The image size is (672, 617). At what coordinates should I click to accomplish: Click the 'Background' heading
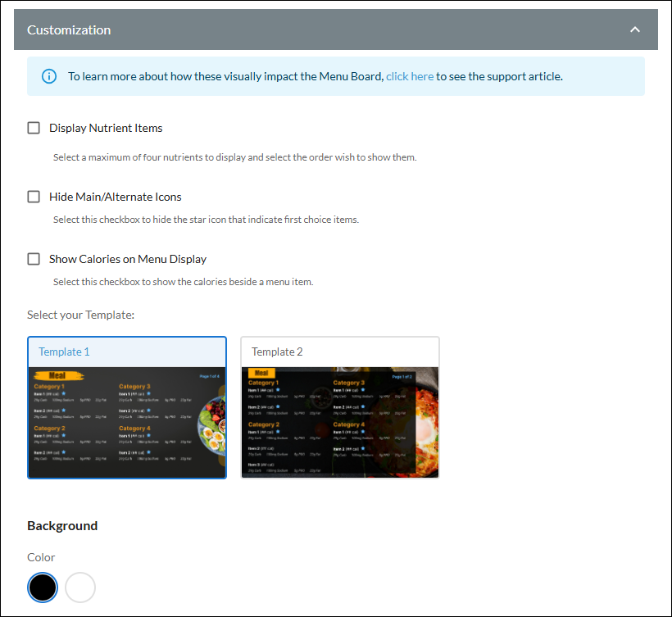62,526
